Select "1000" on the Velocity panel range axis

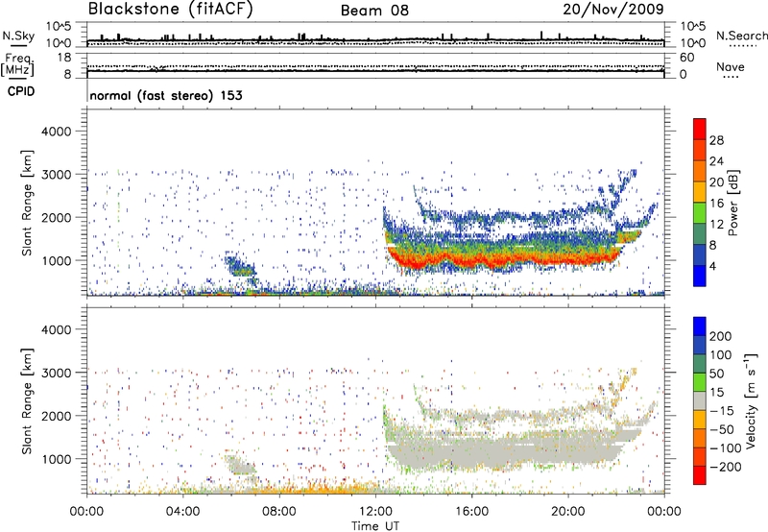[x=56, y=459]
